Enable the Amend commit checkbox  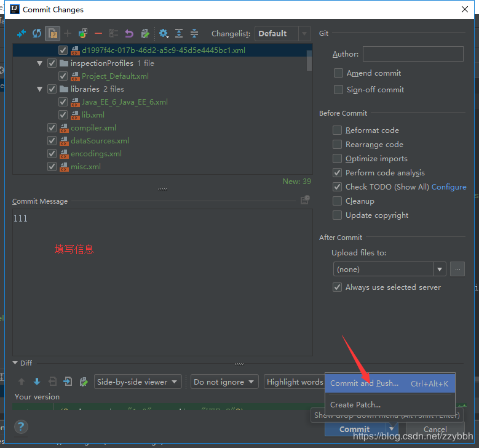[338, 73]
